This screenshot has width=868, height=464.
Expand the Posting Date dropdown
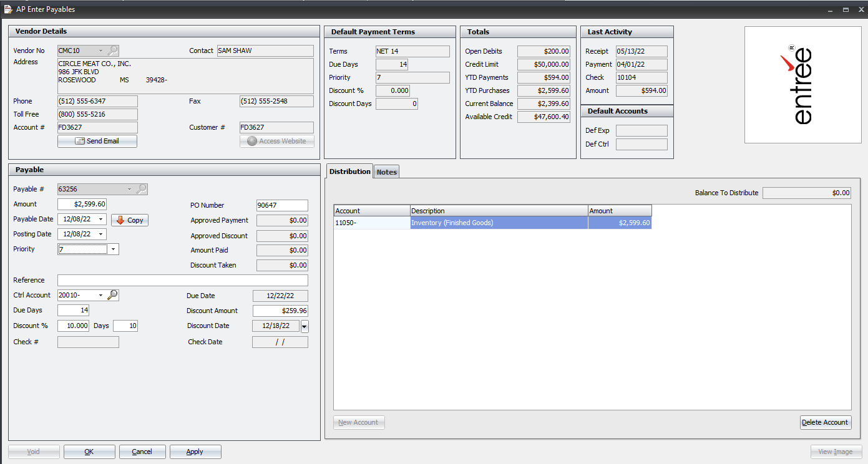pos(99,234)
